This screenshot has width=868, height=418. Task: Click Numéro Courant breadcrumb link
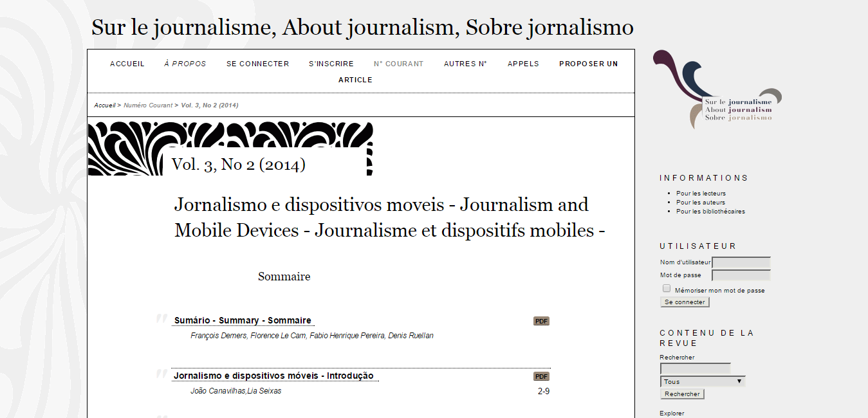click(148, 105)
